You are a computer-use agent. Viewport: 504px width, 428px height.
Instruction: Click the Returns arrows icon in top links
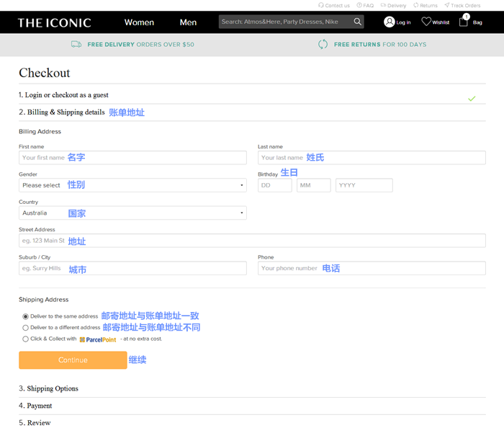(x=416, y=5)
